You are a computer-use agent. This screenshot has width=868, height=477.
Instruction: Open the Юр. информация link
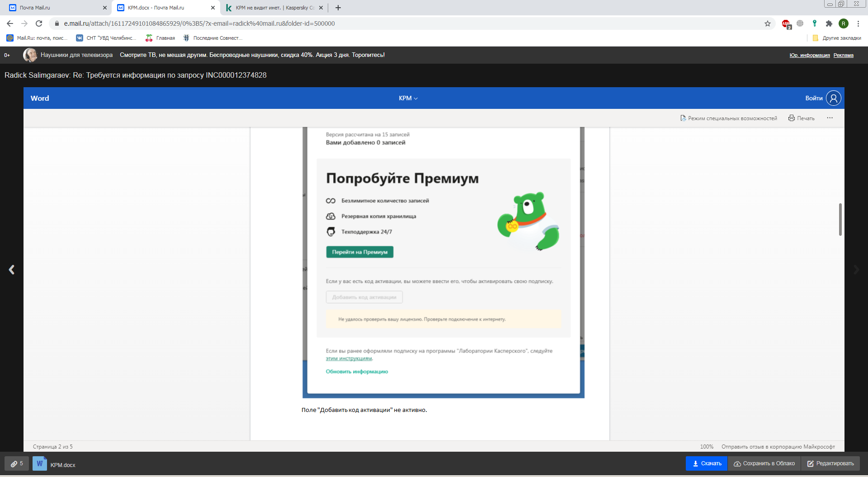tap(810, 55)
